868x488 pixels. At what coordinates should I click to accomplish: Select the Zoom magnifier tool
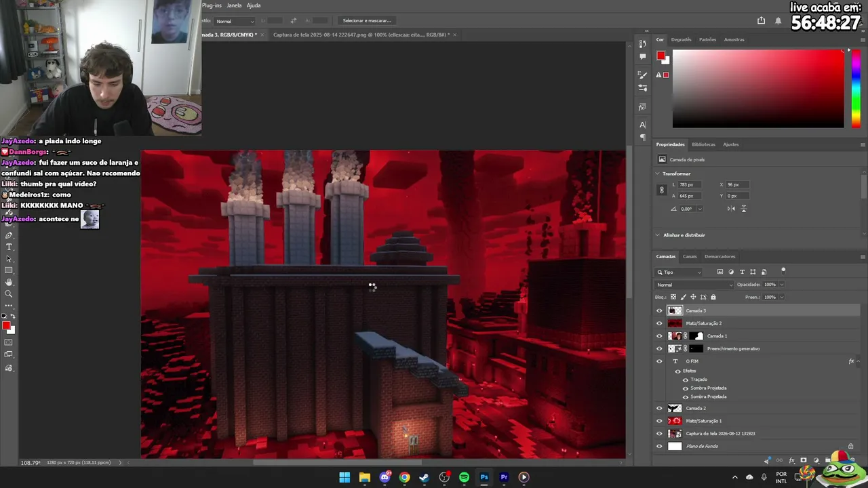tap(9, 293)
